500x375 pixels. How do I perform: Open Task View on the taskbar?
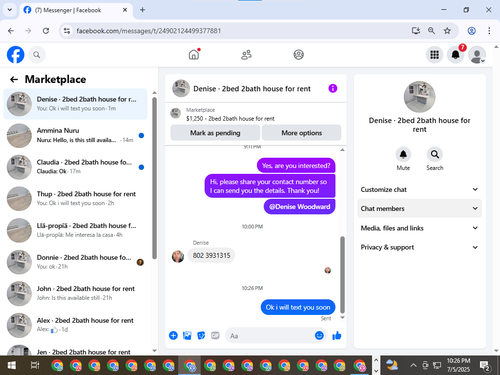click(35, 366)
